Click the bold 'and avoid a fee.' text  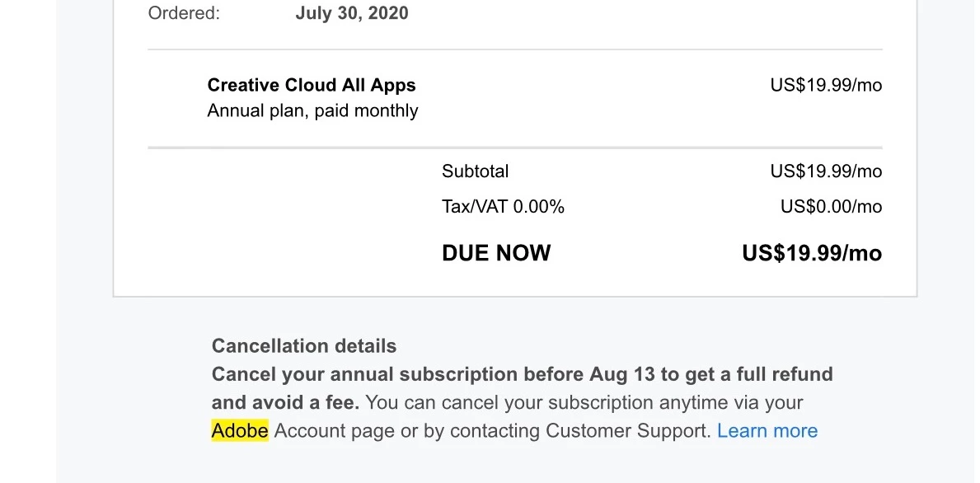(x=285, y=403)
